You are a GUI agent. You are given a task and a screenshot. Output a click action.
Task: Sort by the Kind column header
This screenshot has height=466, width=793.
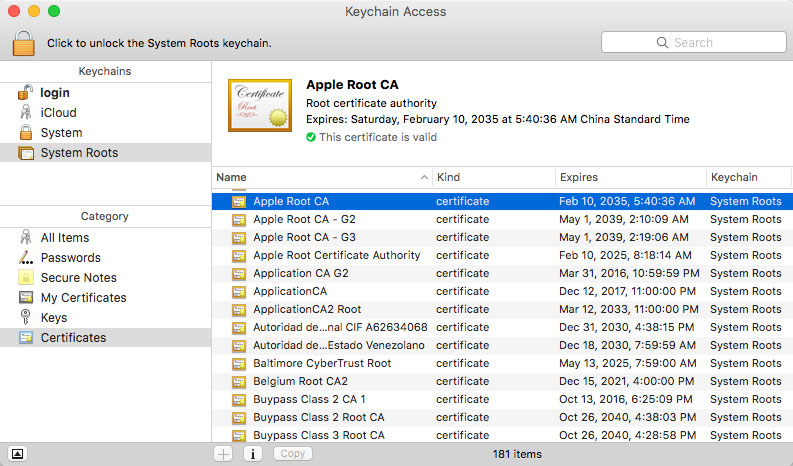point(494,177)
